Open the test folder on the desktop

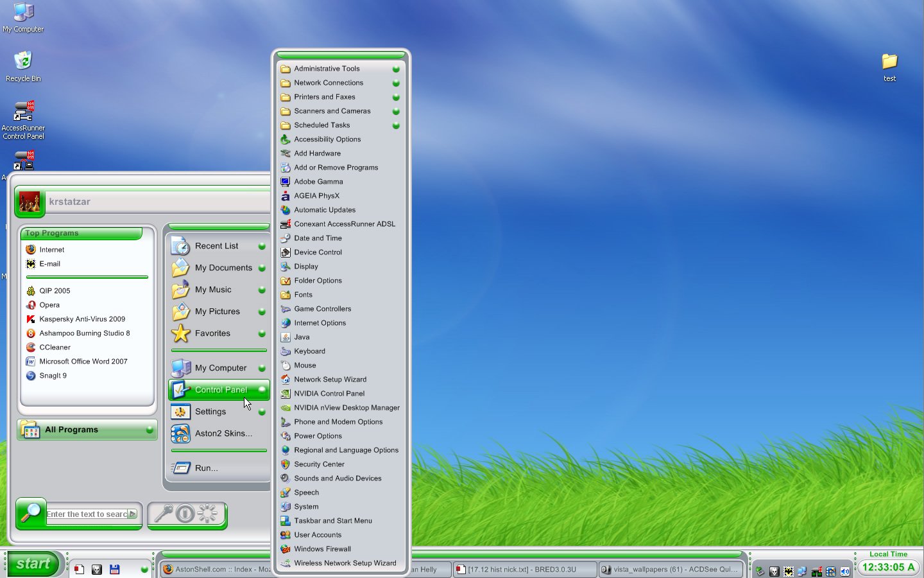pos(889,67)
